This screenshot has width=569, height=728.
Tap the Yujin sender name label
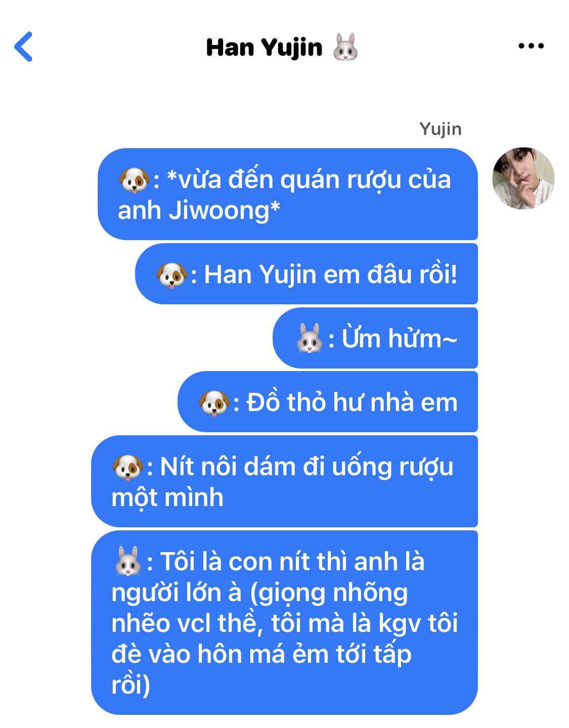click(441, 129)
